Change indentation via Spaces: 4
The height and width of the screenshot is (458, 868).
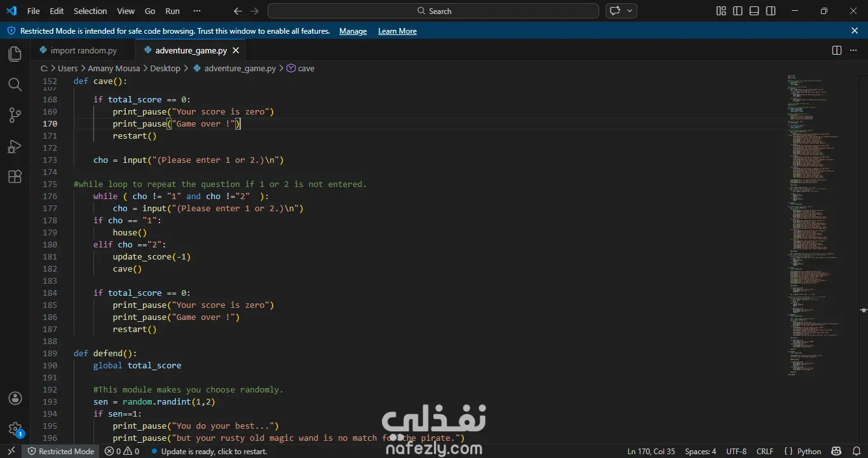click(700, 451)
